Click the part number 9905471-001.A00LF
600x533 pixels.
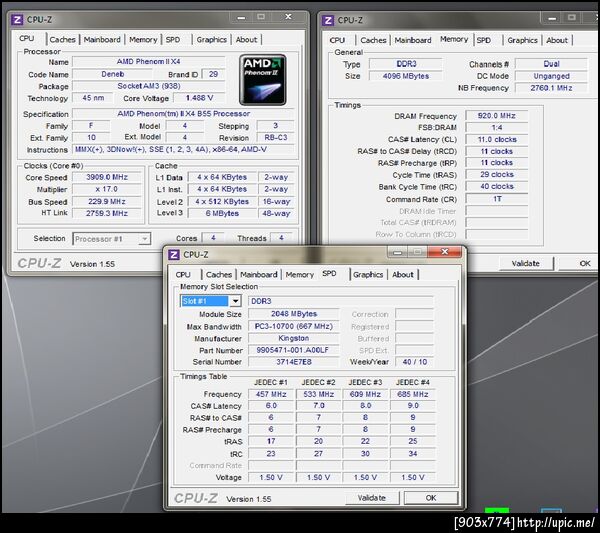pyautogui.click(x=293, y=350)
